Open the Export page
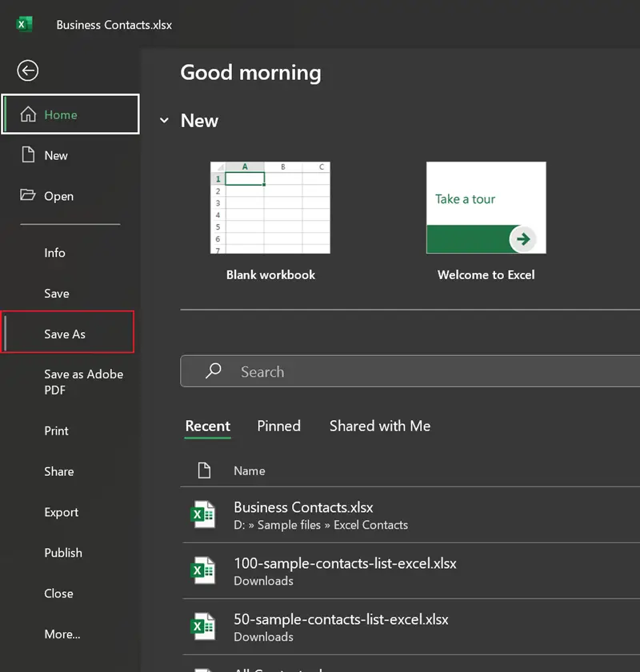This screenshot has height=672, width=640. click(62, 512)
